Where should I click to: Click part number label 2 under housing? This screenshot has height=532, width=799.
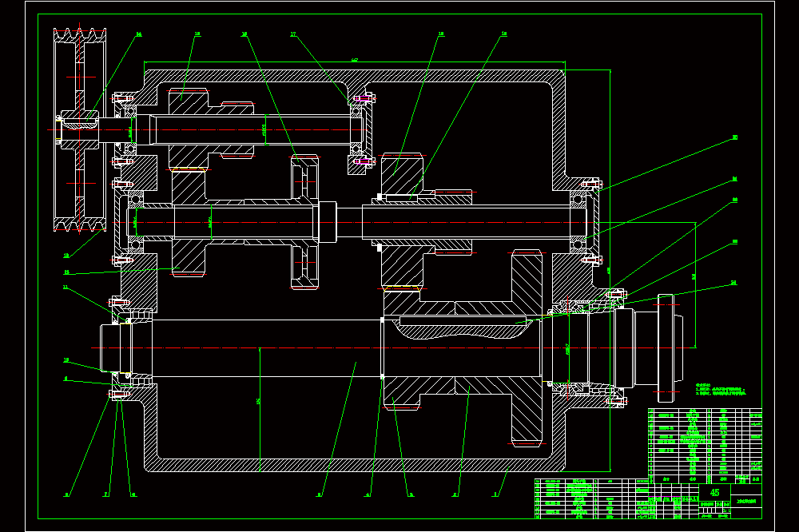[x=455, y=494]
